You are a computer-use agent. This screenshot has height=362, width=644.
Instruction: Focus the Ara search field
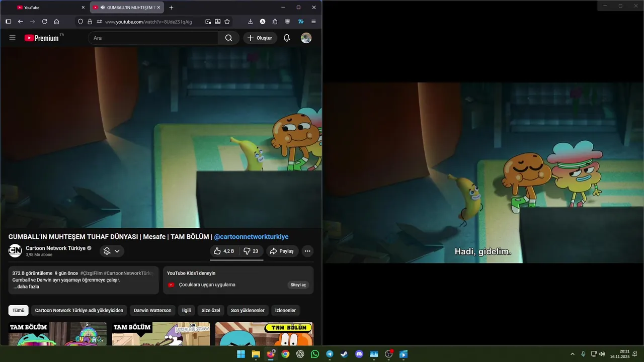[153, 38]
